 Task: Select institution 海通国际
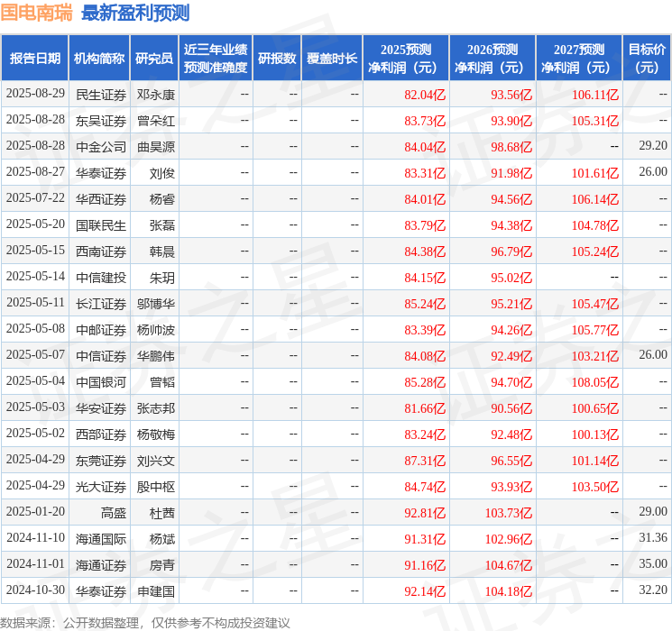click(x=101, y=539)
